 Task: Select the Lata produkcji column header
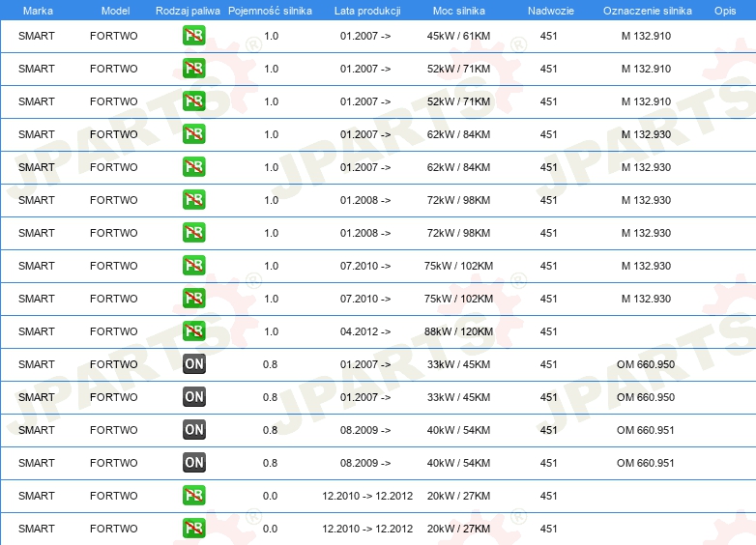point(365,10)
